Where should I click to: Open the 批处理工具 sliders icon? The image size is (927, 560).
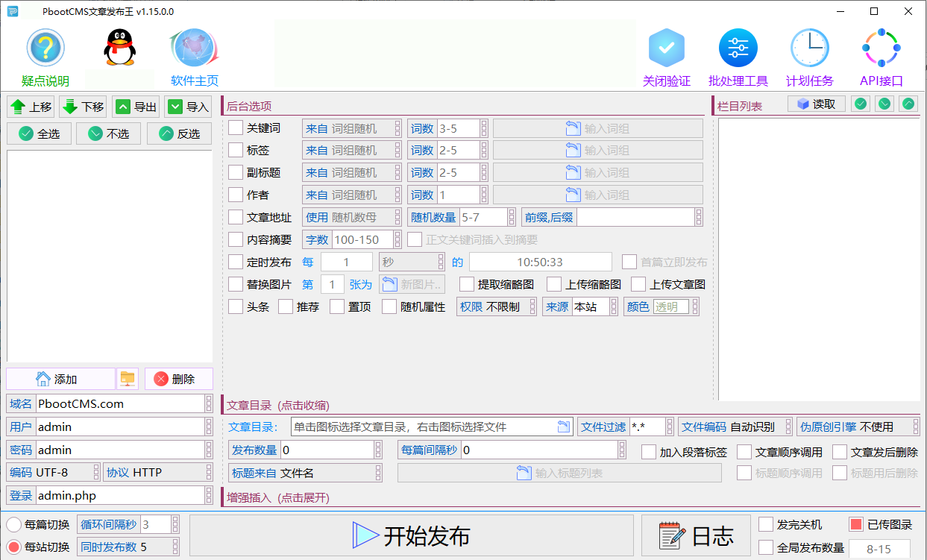(x=738, y=48)
